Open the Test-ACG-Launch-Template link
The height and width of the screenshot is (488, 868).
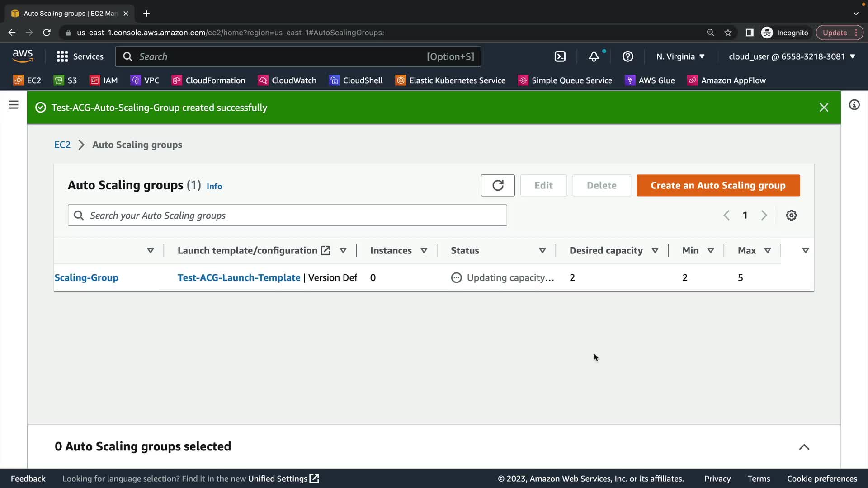(x=239, y=277)
